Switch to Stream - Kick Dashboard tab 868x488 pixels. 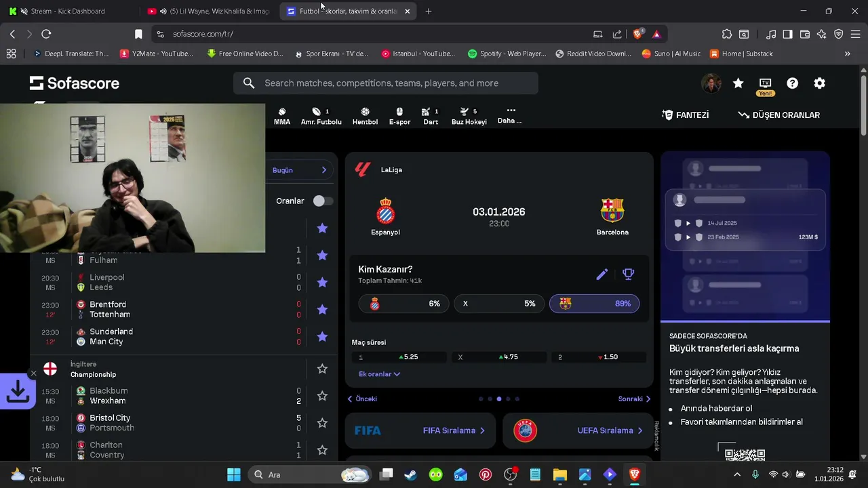68,11
